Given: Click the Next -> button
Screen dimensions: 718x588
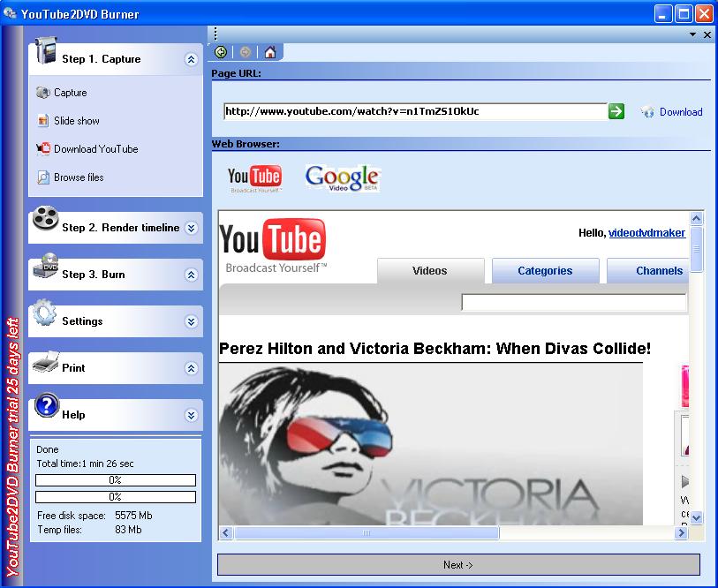Looking at the screenshot, I should 458,565.
